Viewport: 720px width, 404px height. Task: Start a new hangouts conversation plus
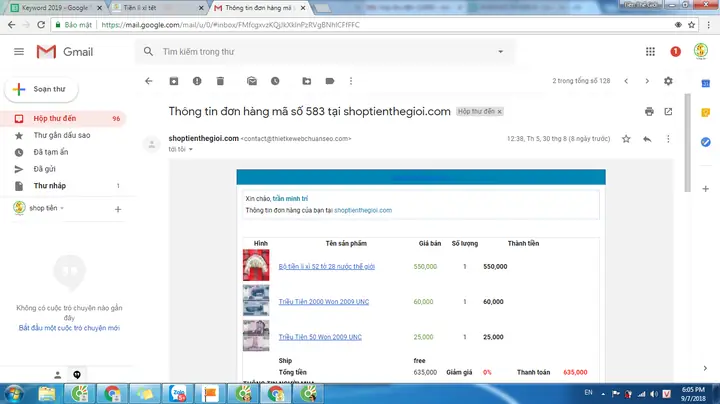pos(118,209)
